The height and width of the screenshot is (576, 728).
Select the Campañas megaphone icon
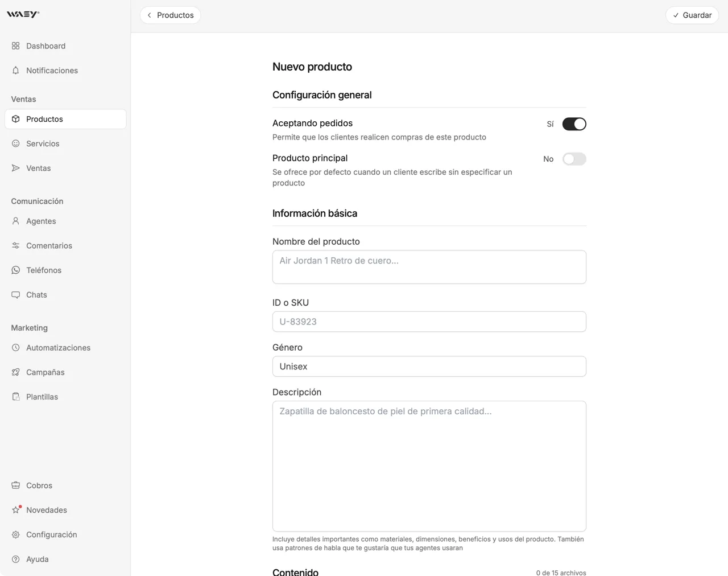coord(15,372)
